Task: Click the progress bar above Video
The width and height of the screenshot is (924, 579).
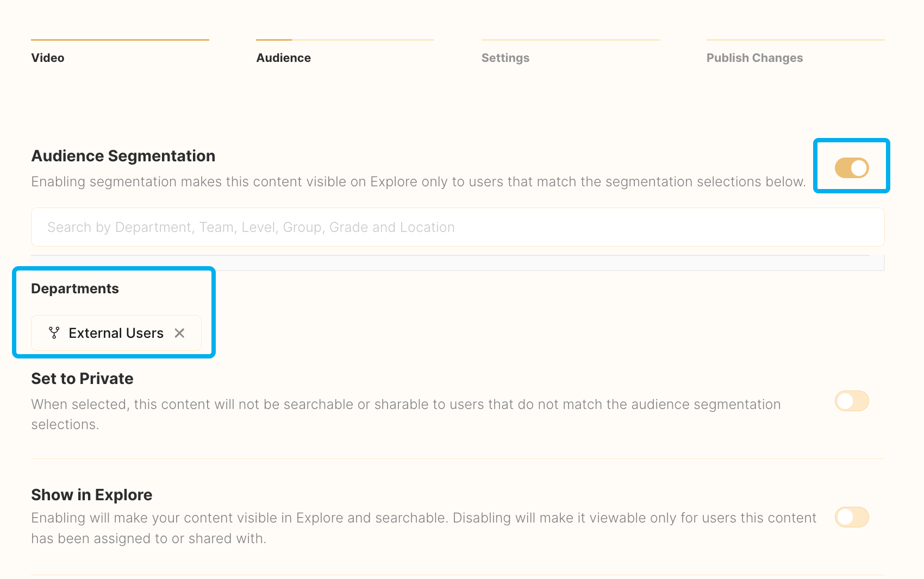Action: 120,40
